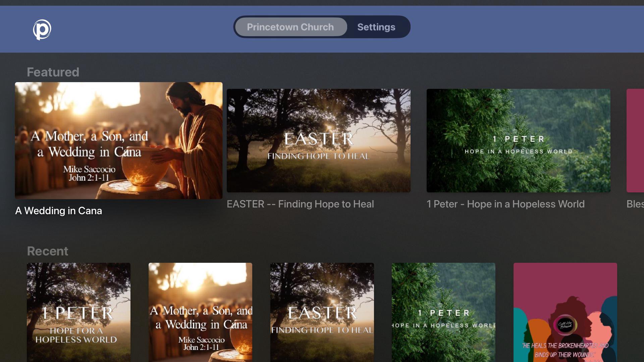Click the Recent section heading
The height and width of the screenshot is (362, 644).
tap(47, 251)
